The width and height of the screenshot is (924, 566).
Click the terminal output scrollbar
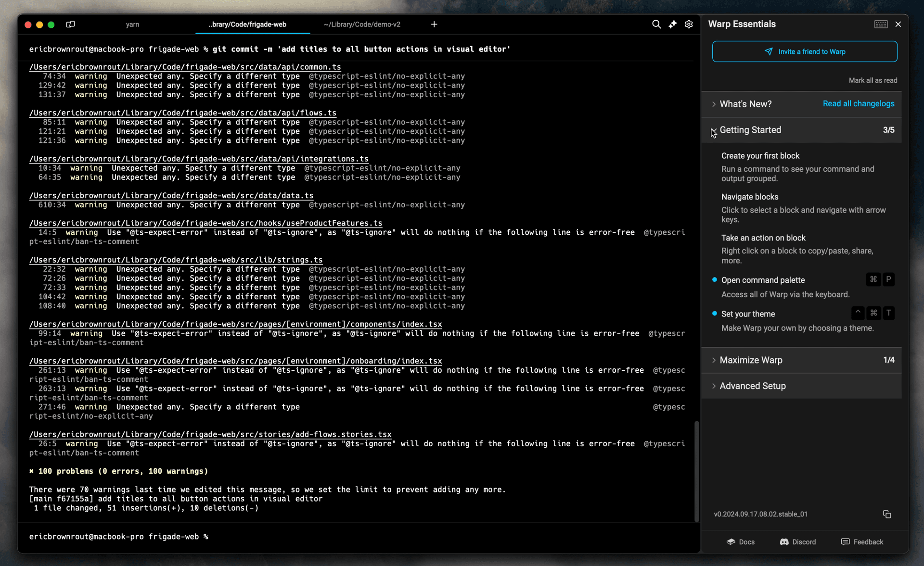coord(696,471)
